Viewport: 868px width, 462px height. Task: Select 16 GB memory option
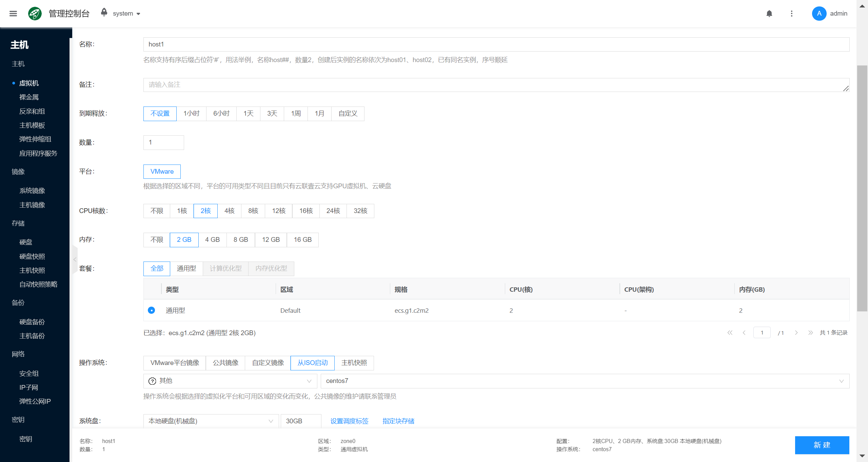(303, 240)
